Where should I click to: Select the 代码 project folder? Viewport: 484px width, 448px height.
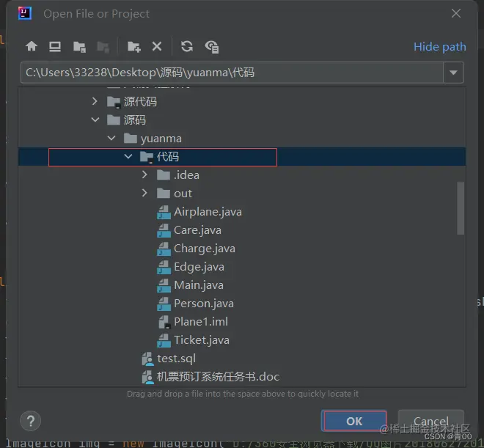tap(168, 157)
